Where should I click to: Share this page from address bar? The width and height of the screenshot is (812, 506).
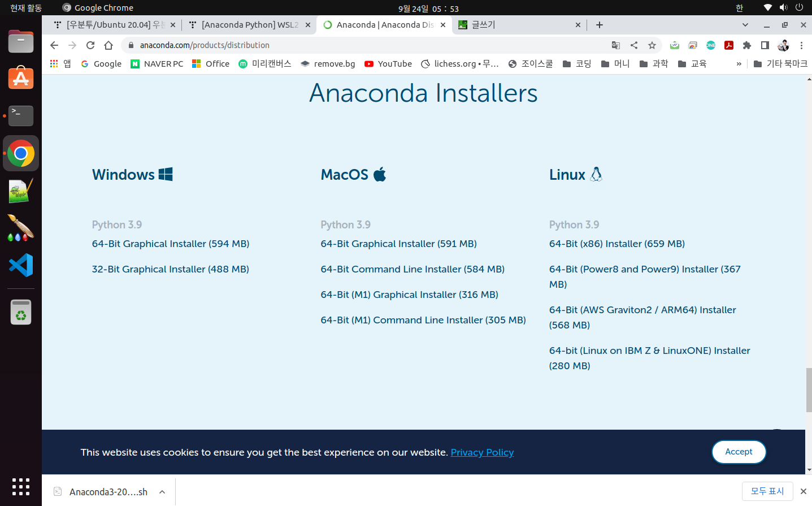click(x=634, y=45)
